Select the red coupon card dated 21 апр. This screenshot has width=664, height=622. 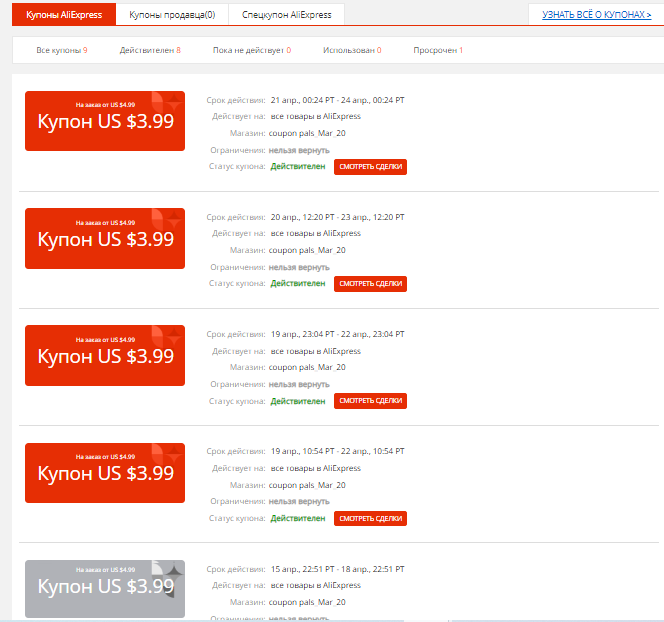coord(105,121)
